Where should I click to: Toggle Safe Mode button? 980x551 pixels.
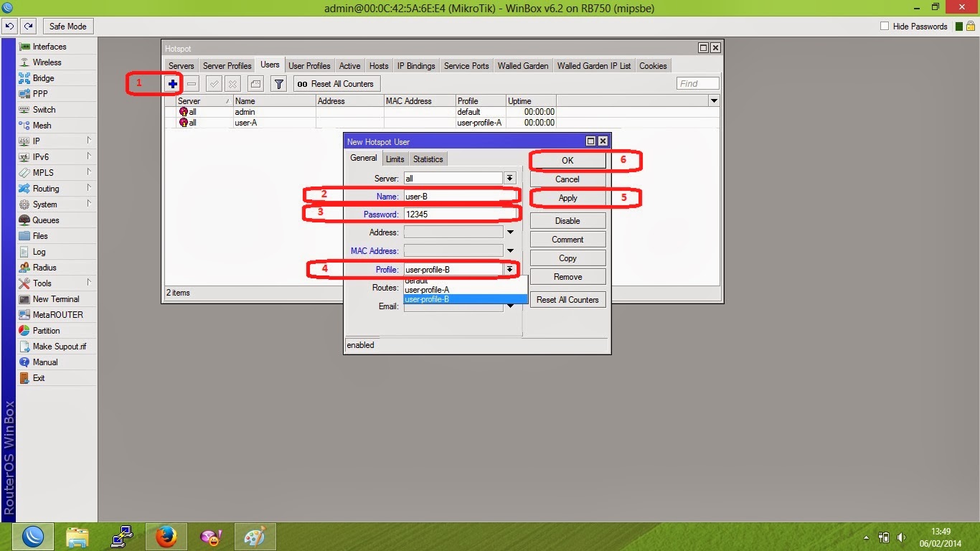(67, 27)
